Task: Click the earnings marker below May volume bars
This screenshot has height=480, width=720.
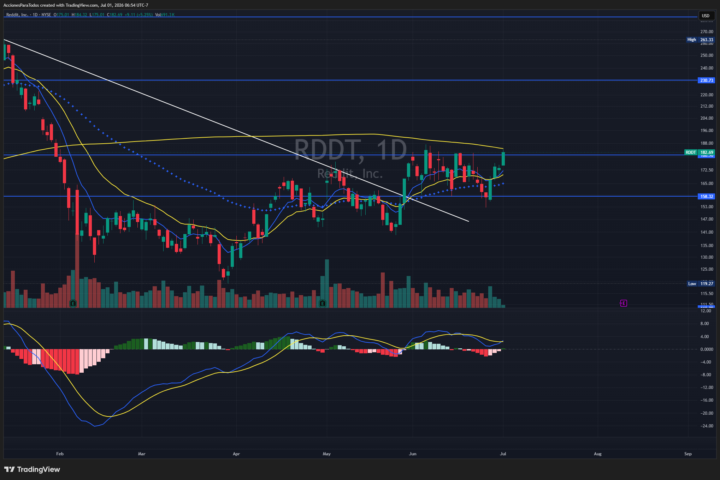Action: (x=323, y=304)
